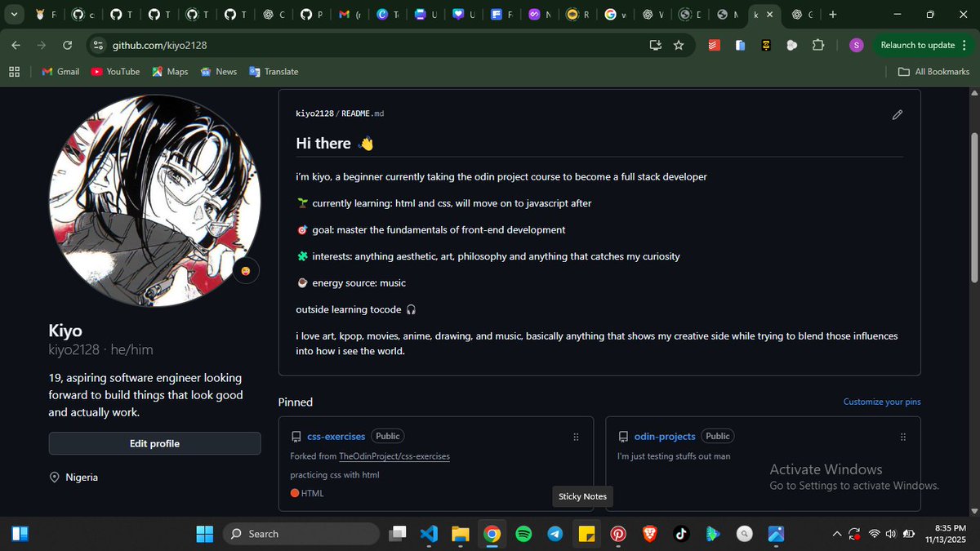Switch to the Google search browser tab
Image resolution: width=980 pixels, height=551 pixels.
click(615, 15)
